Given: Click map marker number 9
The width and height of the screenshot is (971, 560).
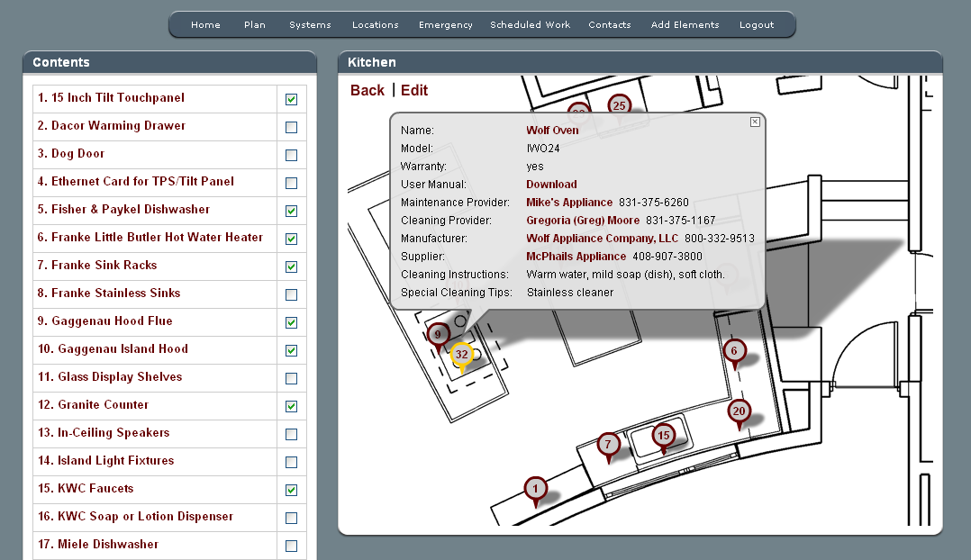Looking at the screenshot, I should click(438, 335).
